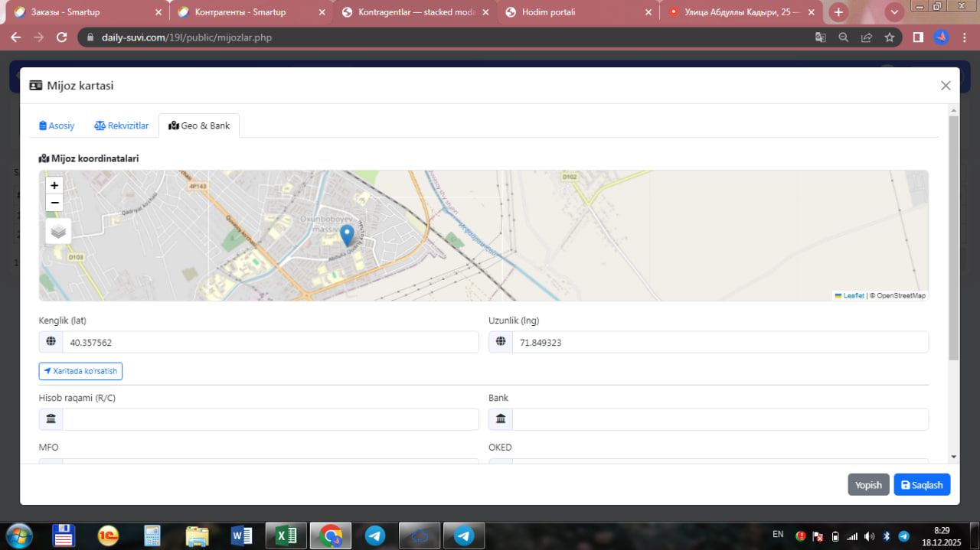Switch to the Asosiy tab
The width and height of the screenshot is (980, 550).
tap(57, 125)
